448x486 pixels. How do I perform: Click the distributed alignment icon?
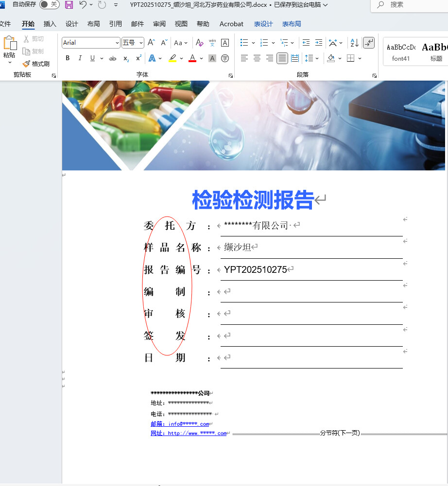click(x=295, y=58)
